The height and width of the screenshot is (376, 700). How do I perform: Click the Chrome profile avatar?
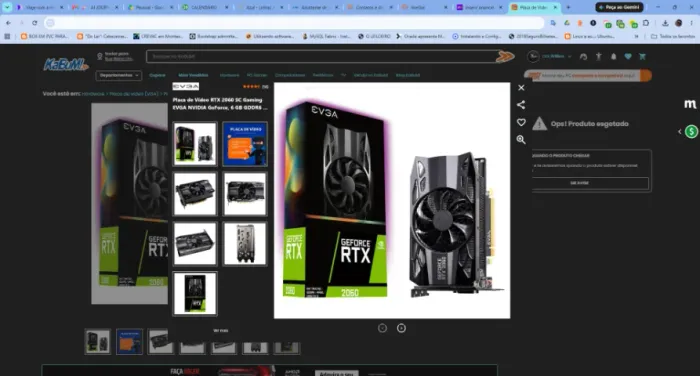point(679,23)
